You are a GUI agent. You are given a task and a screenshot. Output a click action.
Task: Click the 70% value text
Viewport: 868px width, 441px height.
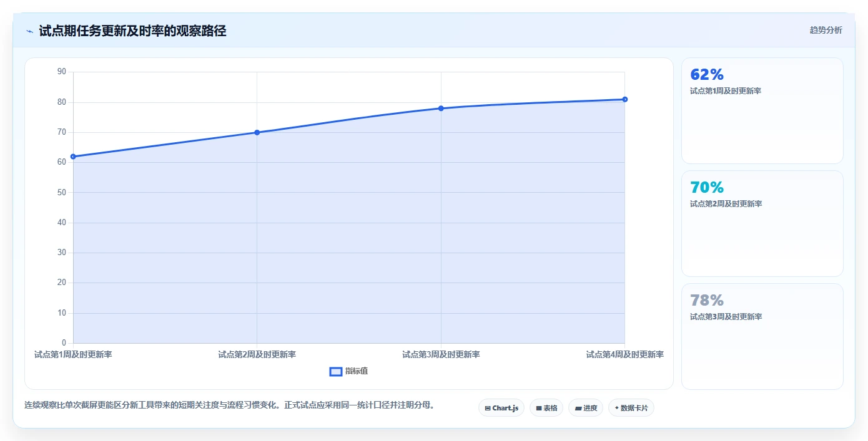point(707,188)
